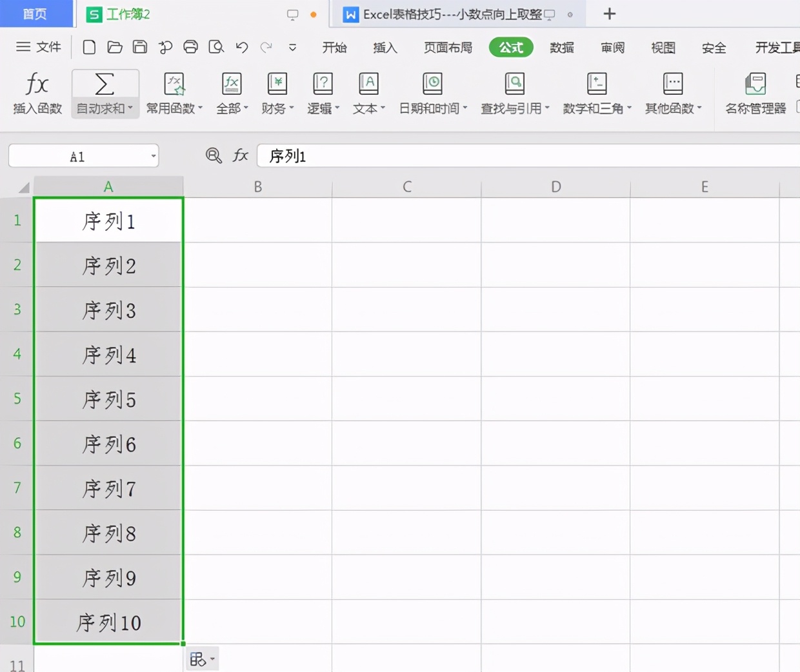The image size is (800, 672).
Task: Select row header 10
Action: point(17,622)
